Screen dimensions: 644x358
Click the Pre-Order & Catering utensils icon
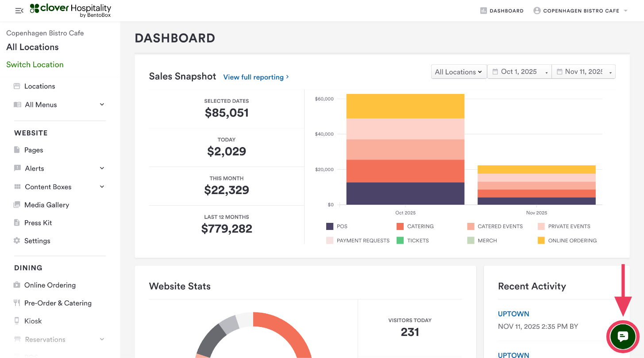click(x=17, y=303)
